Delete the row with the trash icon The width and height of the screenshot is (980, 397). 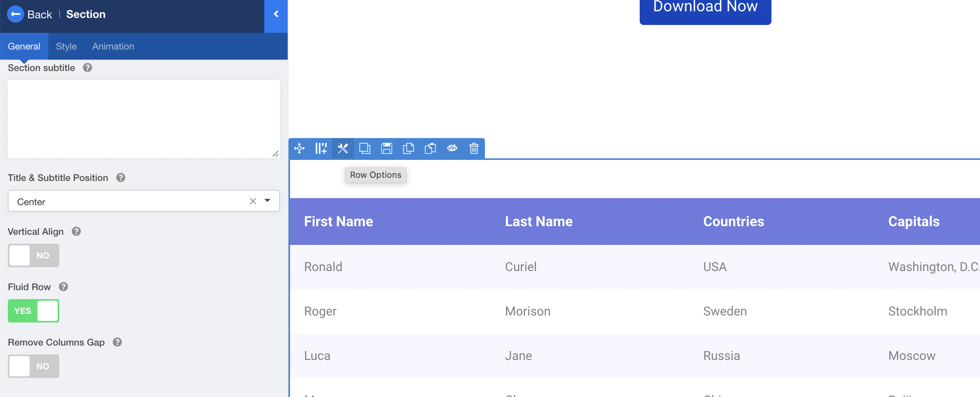[x=474, y=149]
